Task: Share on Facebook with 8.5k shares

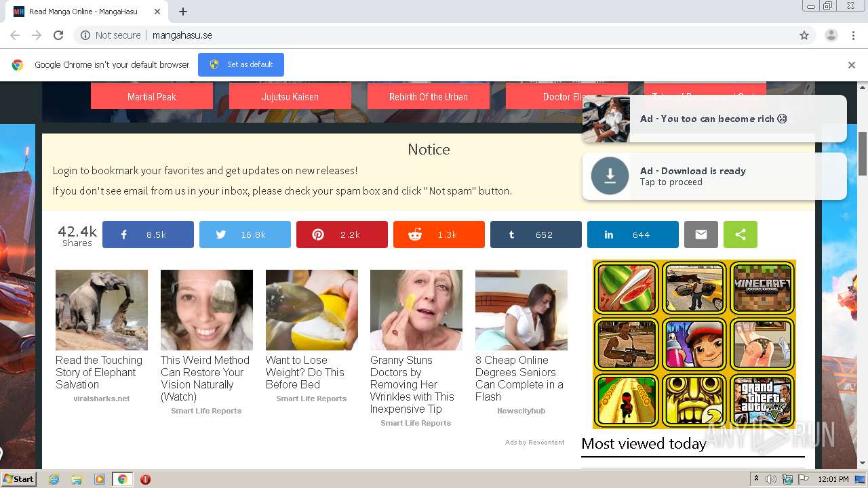Action: coord(148,235)
